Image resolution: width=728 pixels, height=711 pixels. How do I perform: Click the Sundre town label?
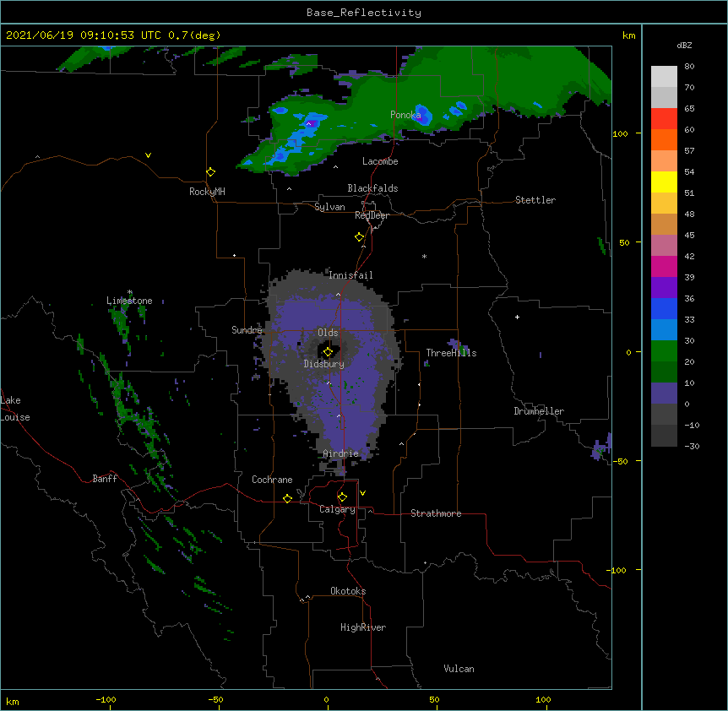[x=247, y=330]
